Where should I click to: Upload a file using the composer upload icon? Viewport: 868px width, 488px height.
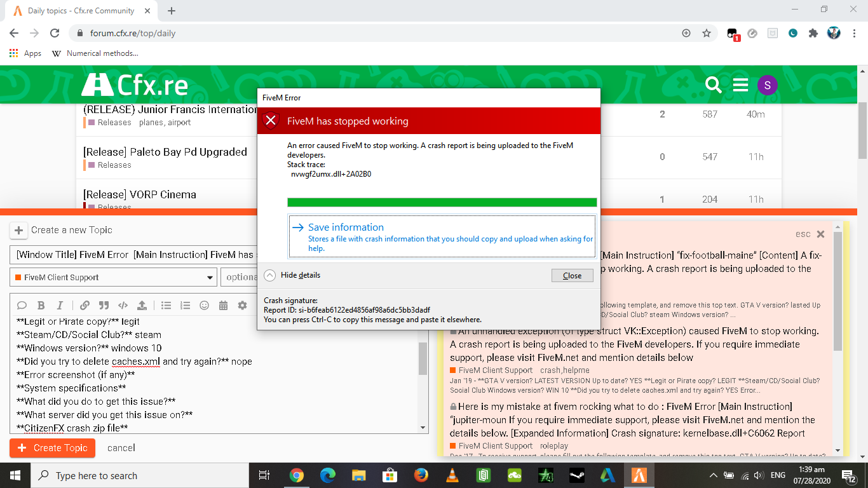coord(141,306)
